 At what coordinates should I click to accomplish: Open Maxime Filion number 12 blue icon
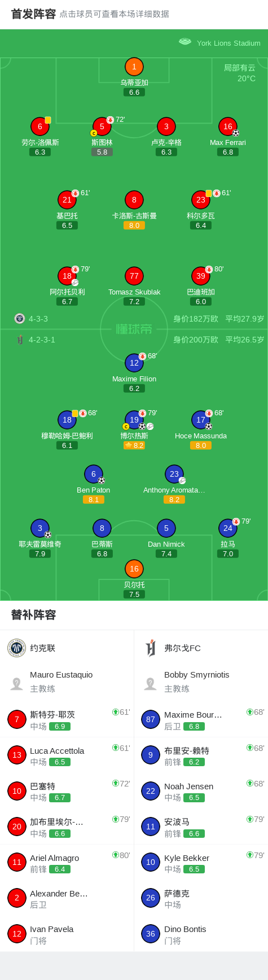134,363
